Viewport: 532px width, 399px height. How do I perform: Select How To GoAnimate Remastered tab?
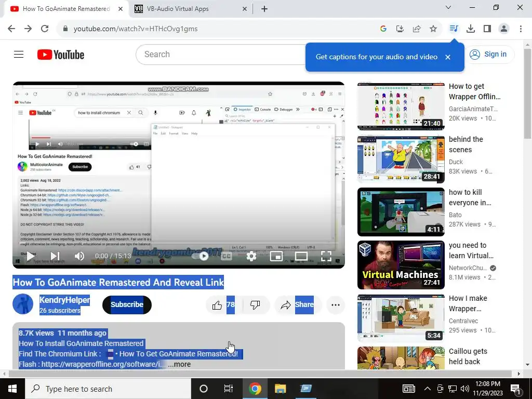(x=66, y=9)
